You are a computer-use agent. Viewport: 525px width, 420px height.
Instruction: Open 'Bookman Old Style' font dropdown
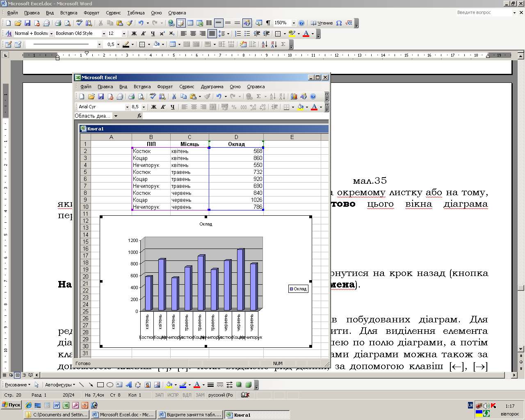click(x=104, y=34)
